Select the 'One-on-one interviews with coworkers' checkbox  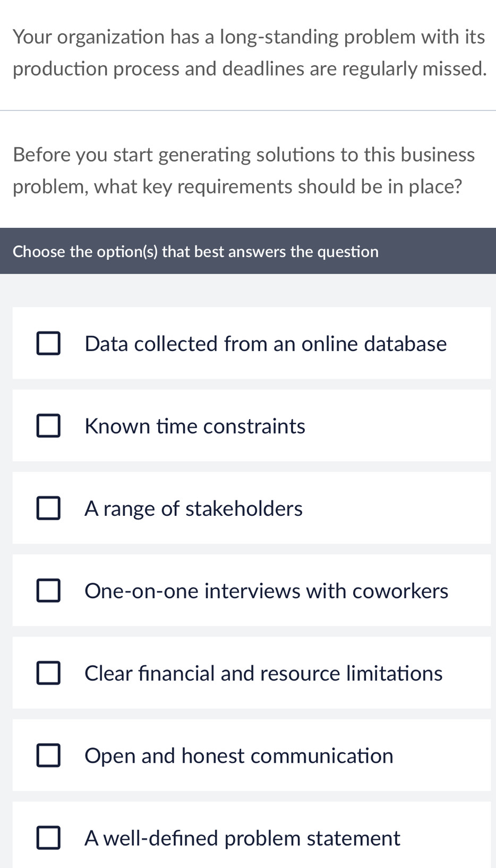point(48,591)
